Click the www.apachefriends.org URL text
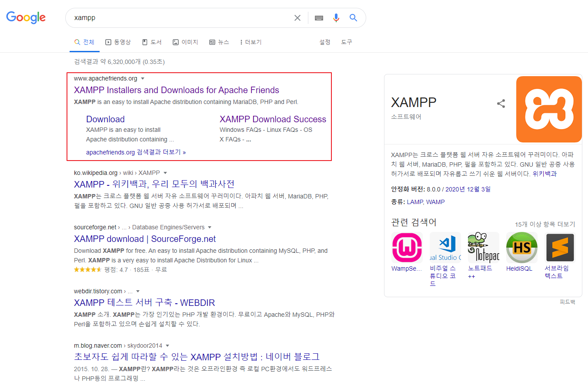Viewport: 588px width, 389px height. pyautogui.click(x=106, y=79)
